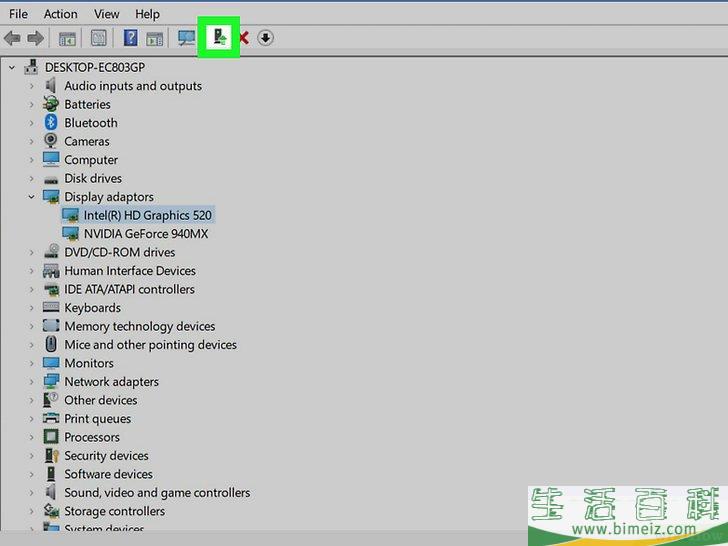Collapse the DESKTOP-EC803GP root node
The height and width of the screenshot is (546, 728).
[x=12, y=68]
